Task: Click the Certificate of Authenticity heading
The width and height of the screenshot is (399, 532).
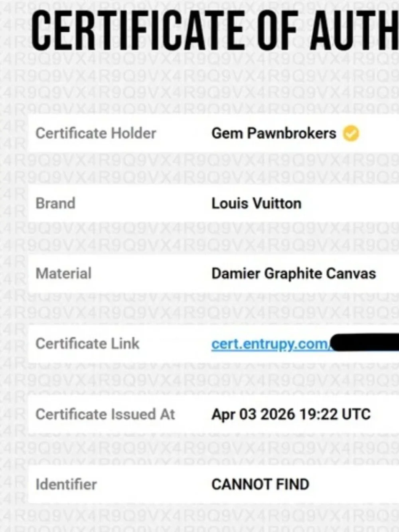Action: (215, 31)
